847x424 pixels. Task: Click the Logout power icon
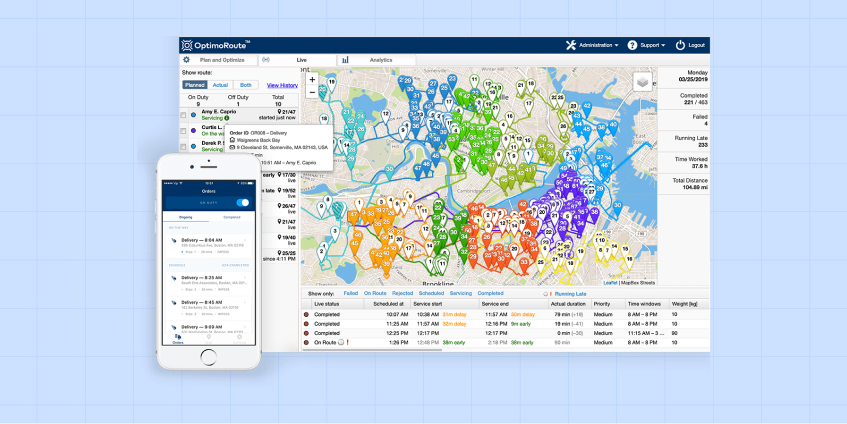pyautogui.click(x=680, y=45)
